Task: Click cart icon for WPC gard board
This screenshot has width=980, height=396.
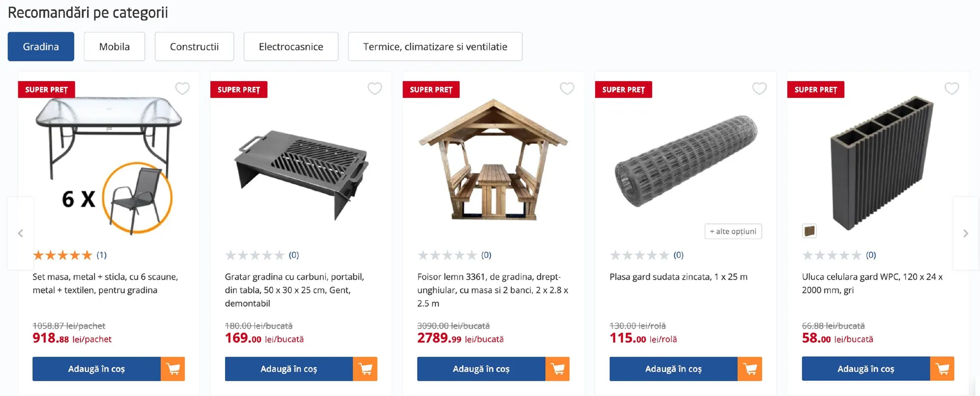Action: tap(942, 369)
